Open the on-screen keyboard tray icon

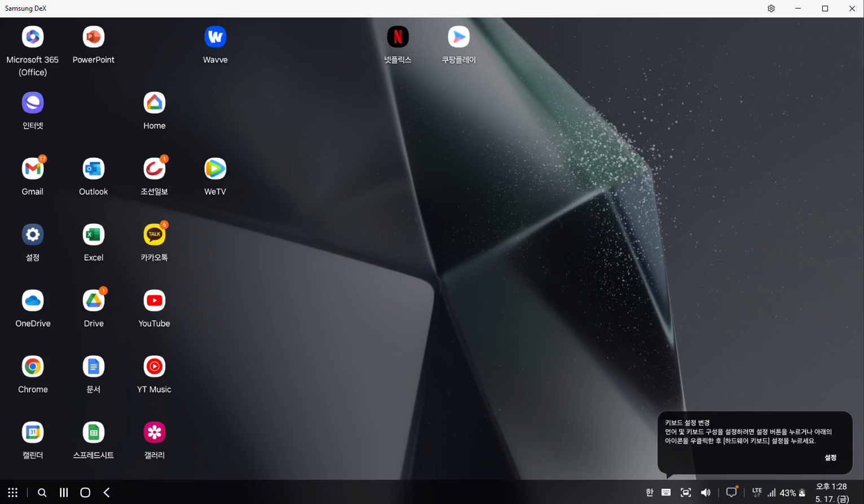click(x=666, y=493)
